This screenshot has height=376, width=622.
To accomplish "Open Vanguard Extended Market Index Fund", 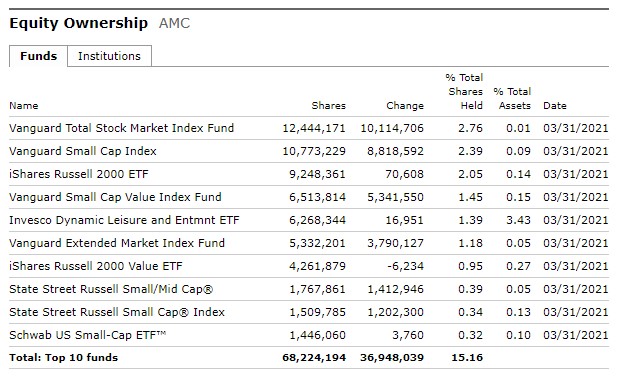I will [117, 243].
